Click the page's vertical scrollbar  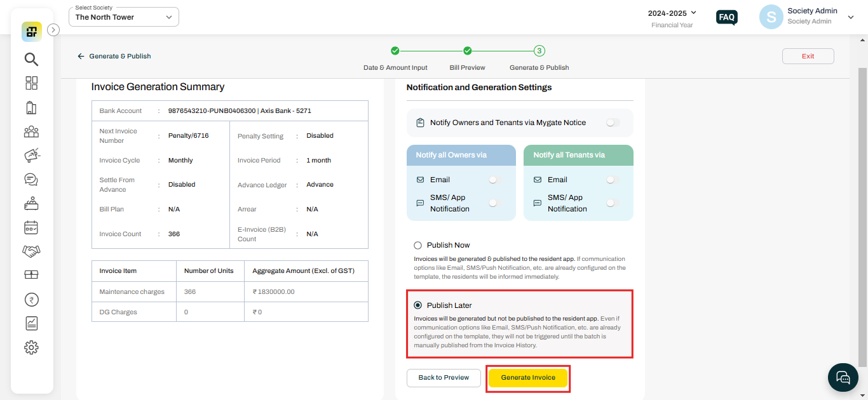[x=862, y=216]
